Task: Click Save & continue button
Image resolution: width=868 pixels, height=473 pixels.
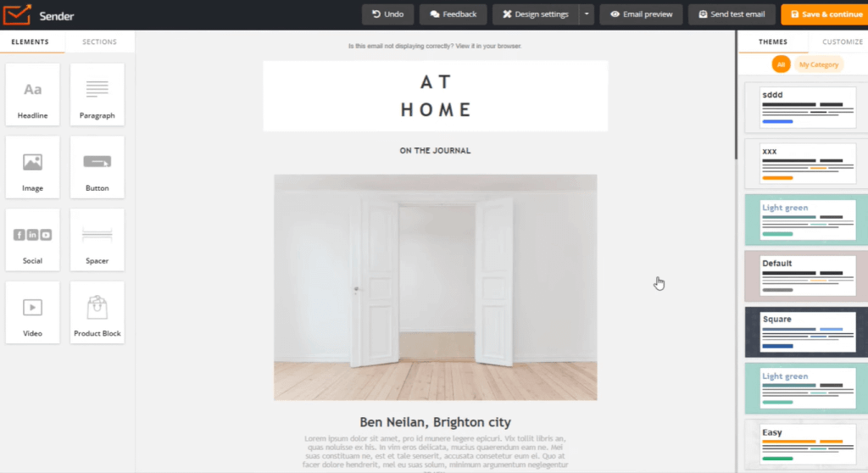Action: [x=825, y=14]
